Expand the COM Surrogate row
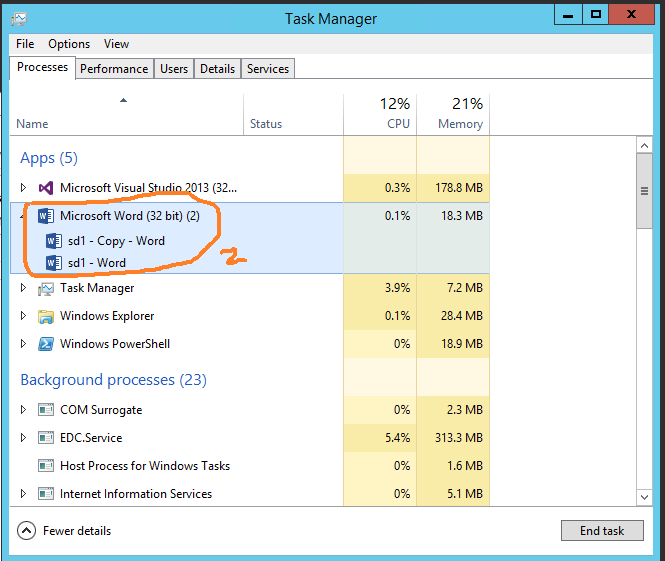The image size is (665, 561). coord(23,410)
